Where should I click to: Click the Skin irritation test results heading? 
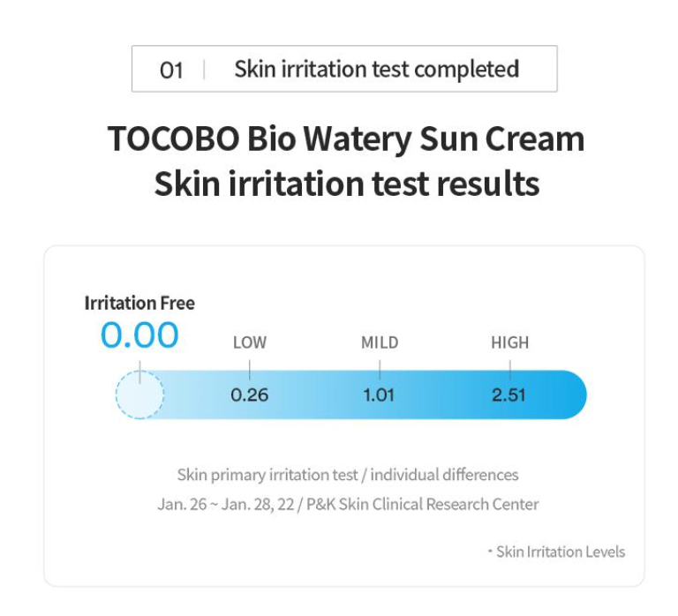coord(347,184)
